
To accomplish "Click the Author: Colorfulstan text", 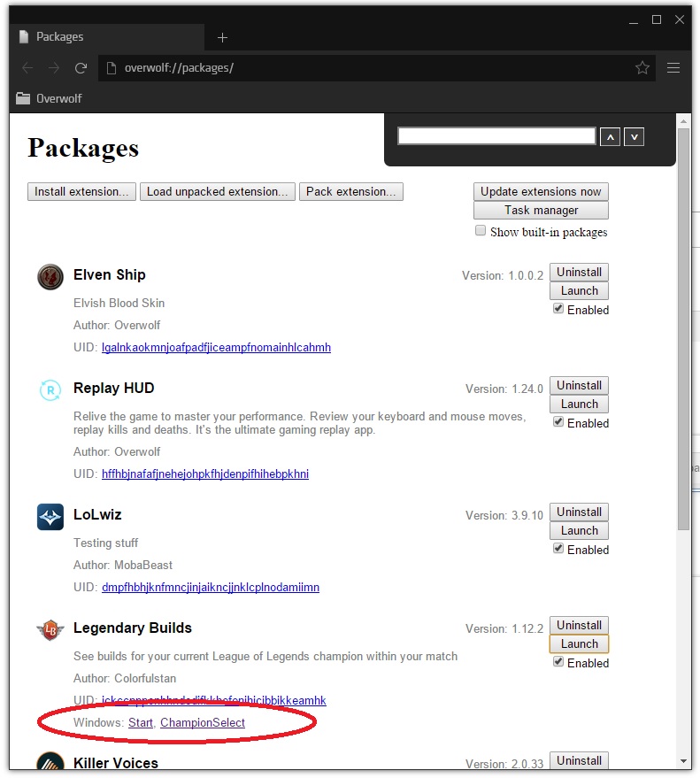I will click(x=125, y=678).
